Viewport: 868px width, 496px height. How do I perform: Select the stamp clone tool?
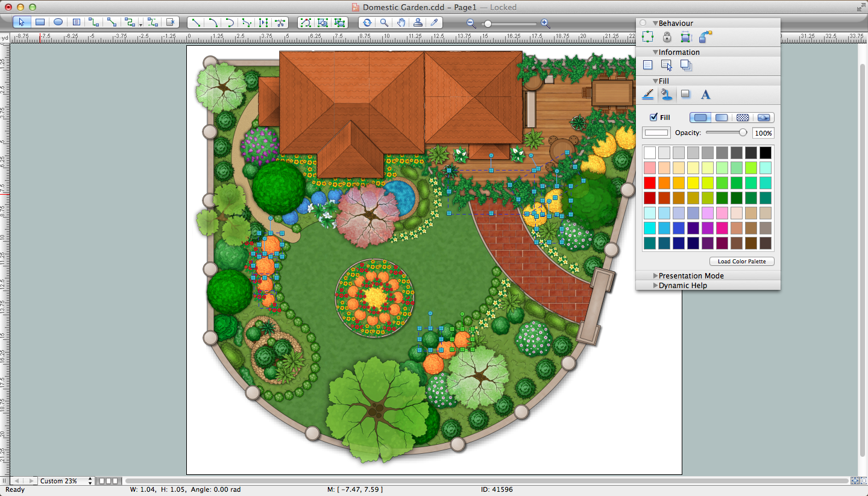pyautogui.click(x=418, y=22)
